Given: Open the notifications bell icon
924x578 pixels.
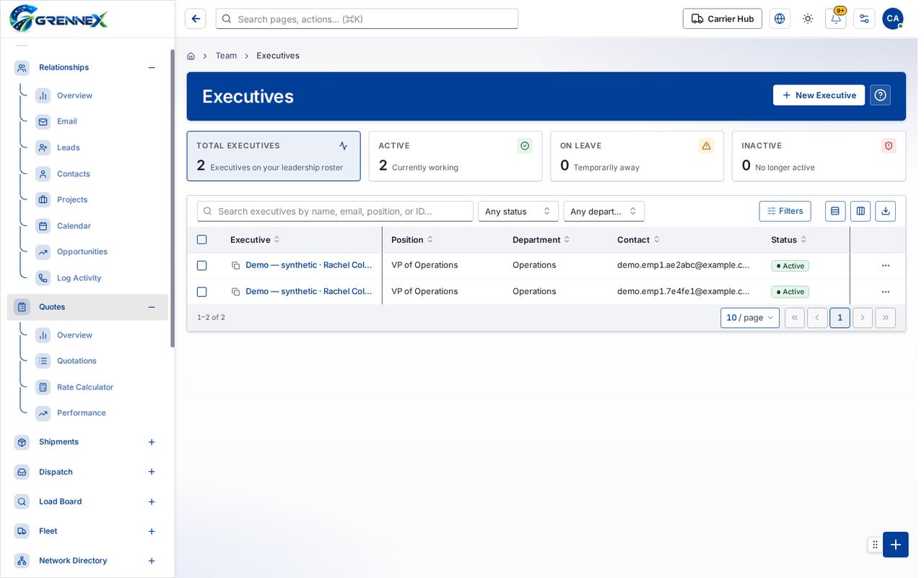Looking at the screenshot, I should coord(835,19).
